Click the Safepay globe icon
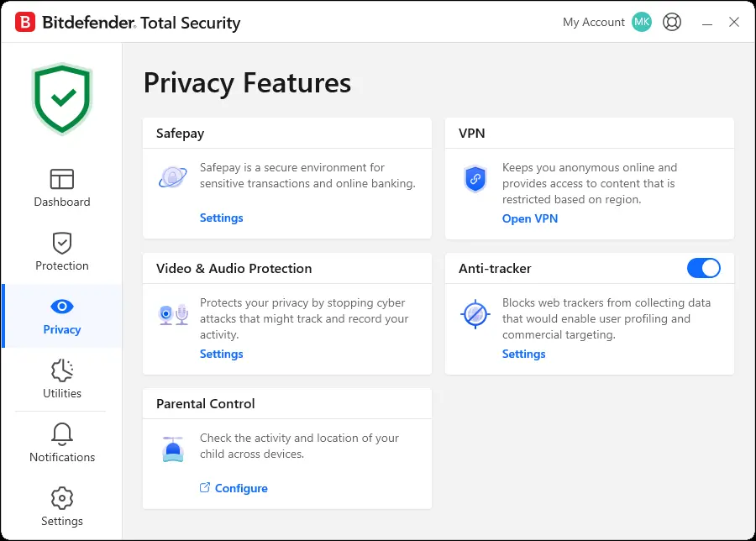Screen dimensions: 756x541 [172, 176]
